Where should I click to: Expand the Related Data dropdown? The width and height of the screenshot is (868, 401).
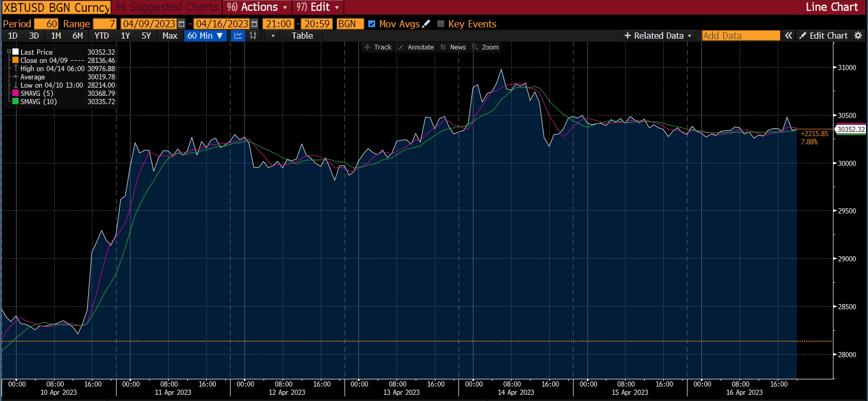pyautogui.click(x=658, y=36)
